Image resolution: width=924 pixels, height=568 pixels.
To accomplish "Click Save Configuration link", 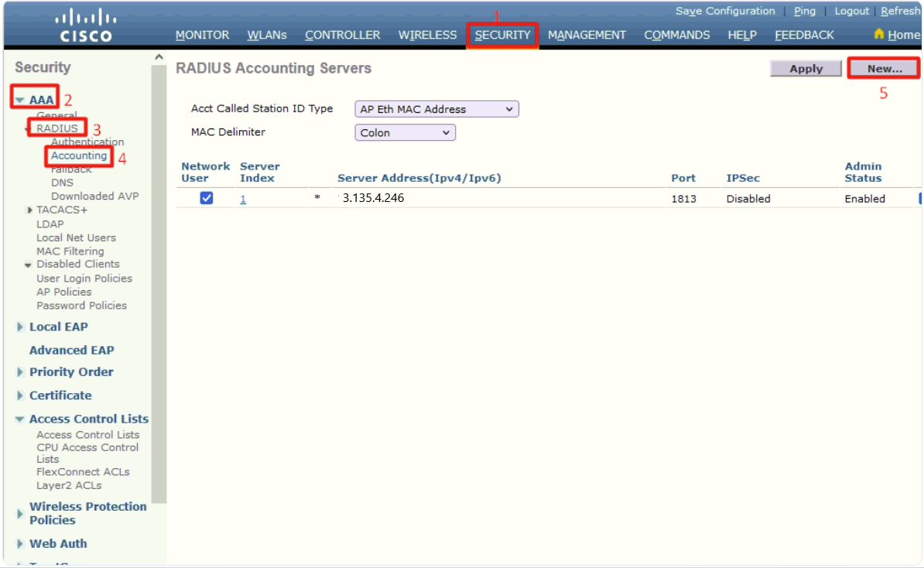I will (x=725, y=11).
